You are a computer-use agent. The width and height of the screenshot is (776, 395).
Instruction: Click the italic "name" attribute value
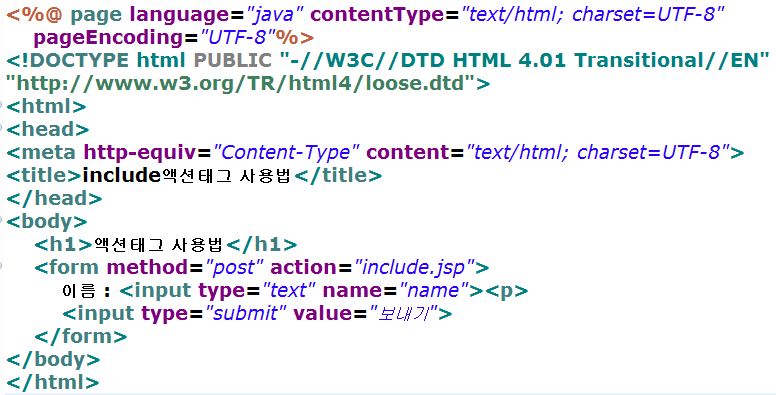pyautogui.click(x=434, y=290)
